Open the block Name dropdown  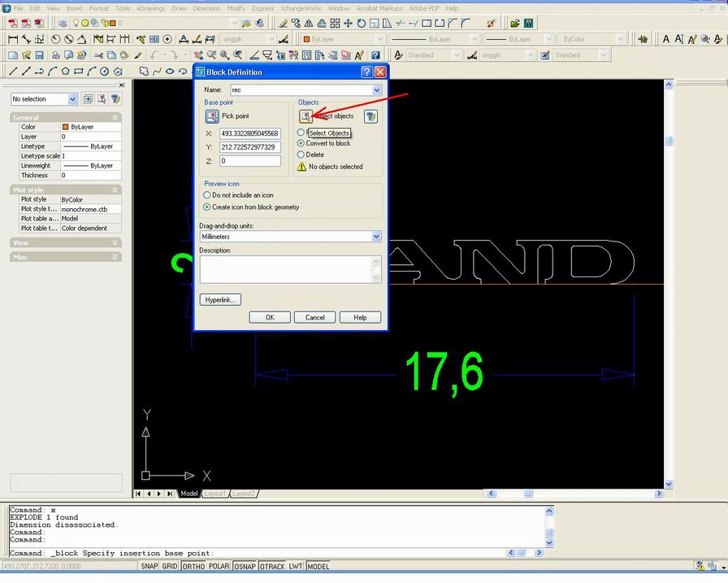point(375,89)
